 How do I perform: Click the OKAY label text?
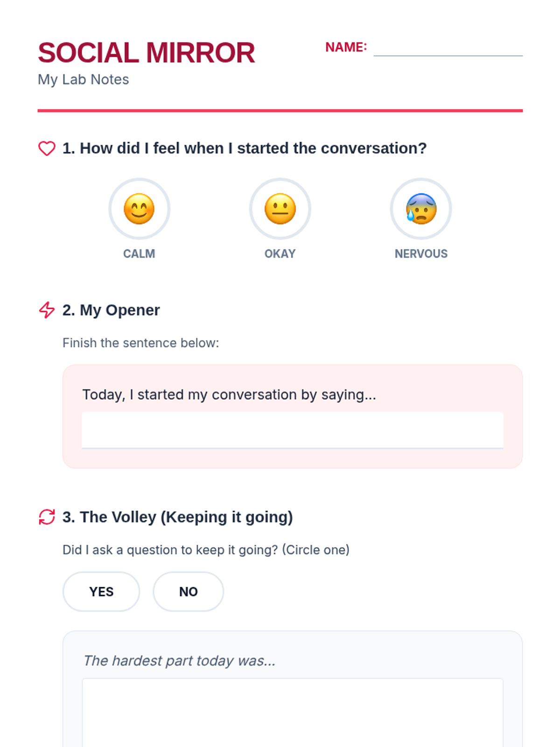click(280, 254)
